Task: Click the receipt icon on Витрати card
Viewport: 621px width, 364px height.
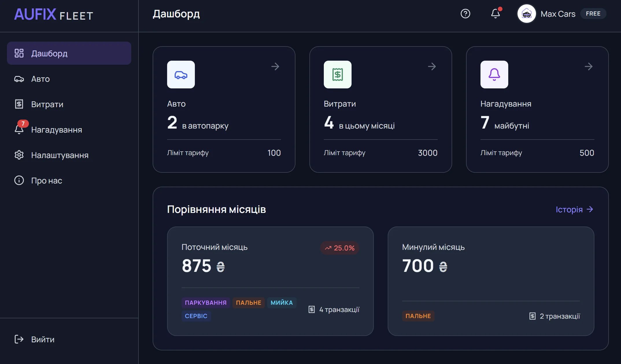Action: pyautogui.click(x=338, y=75)
